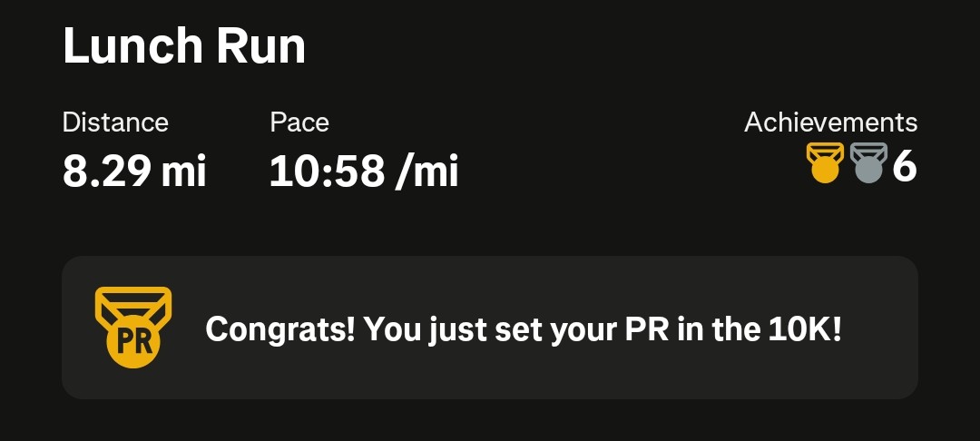The width and height of the screenshot is (980, 441).
Task: Tap the yellow PR medal badge
Action: click(x=132, y=328)
